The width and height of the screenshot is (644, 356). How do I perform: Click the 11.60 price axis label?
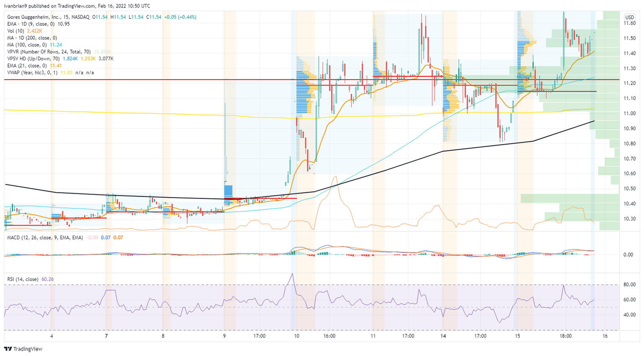(x=629, y=23)
